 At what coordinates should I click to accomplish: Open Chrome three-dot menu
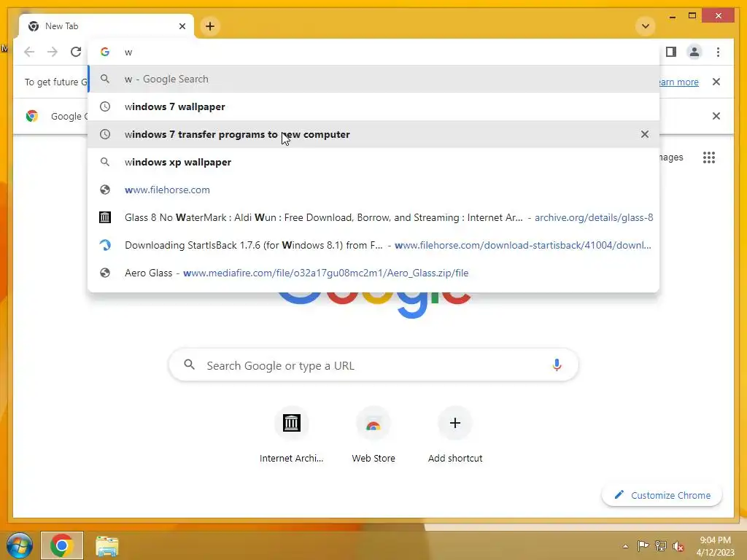[x=718, y=52]
